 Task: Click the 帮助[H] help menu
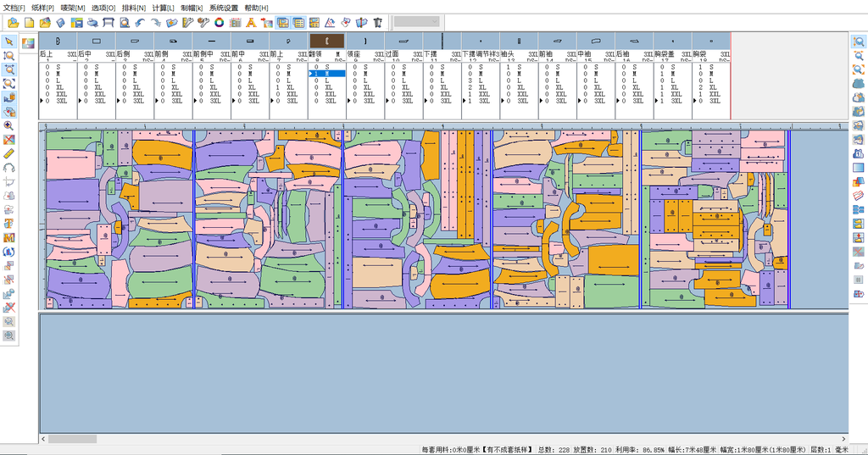pyautogui.click(x=256, y=8)
